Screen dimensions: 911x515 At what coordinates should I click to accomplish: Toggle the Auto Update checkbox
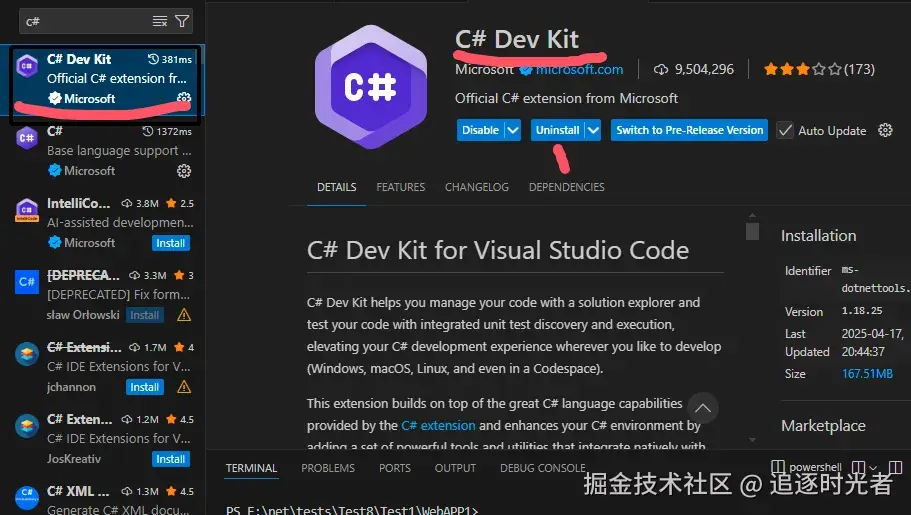click(785, 130)
